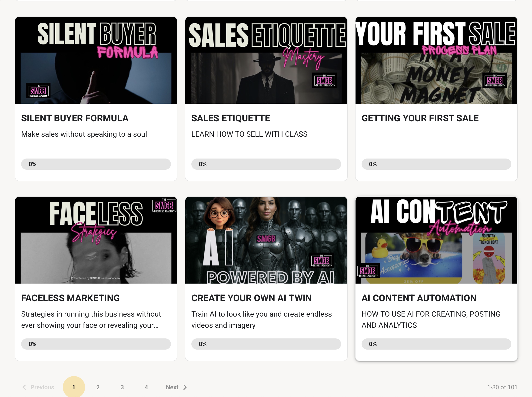
Task: Click the 1-30 of 101 results counter
Action: pyautogui.click(x=502, y=387)
